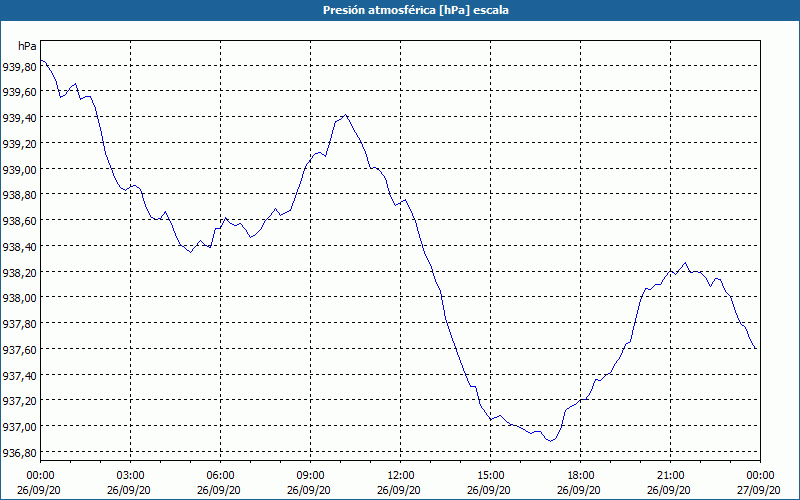This screenshot has height=500, width=800.
Task: Click the 938,80 axis value
Action: (19, 195)
